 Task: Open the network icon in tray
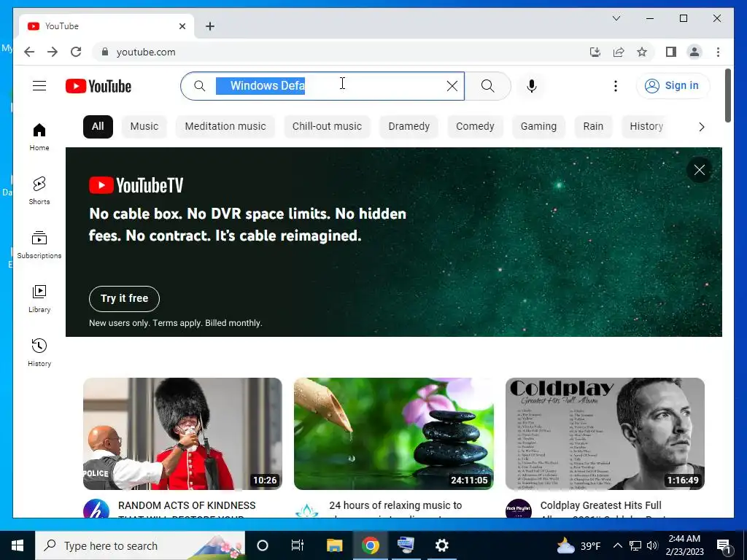pos(635,545)
